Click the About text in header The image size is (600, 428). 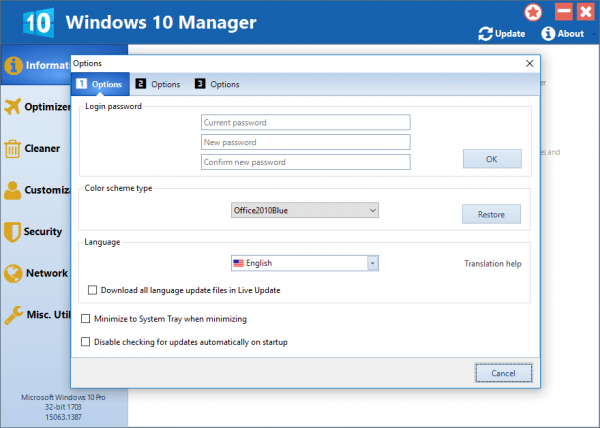pos(571,34)
